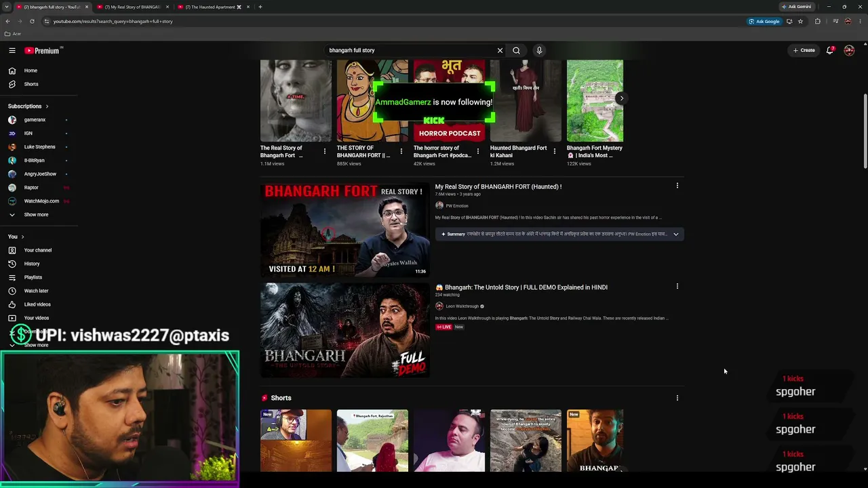
Task: Reload the page in Chrome
Action: pos(32,21)
